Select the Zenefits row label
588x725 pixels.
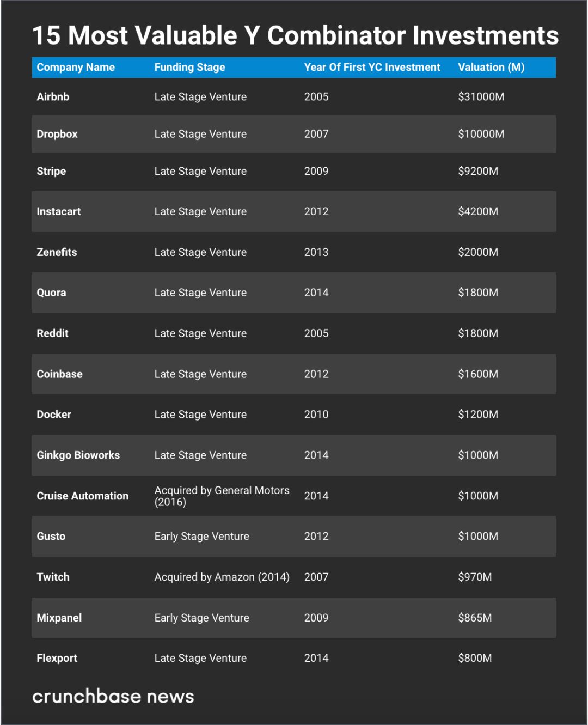click(57, 252)
